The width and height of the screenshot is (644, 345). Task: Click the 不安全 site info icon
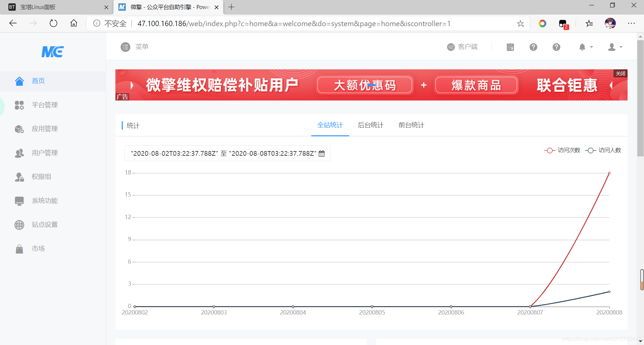[97, 23]
